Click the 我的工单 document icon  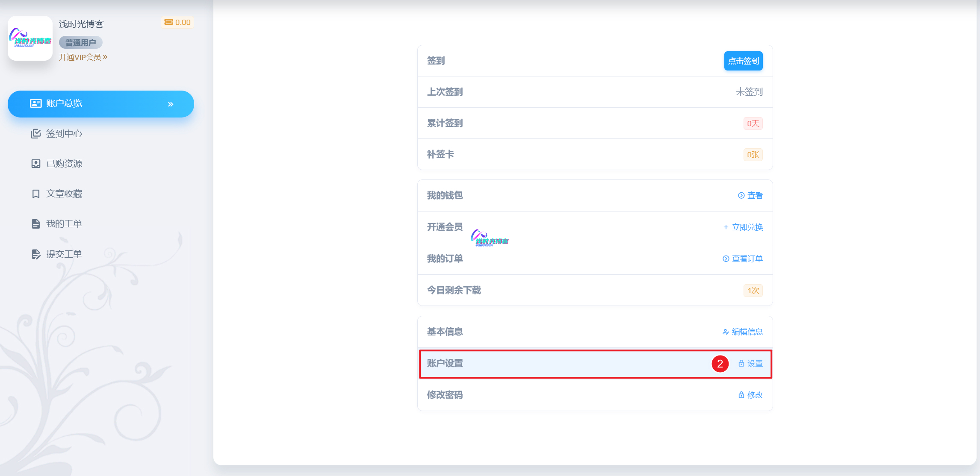pyautogui.click(x=36, y=224)
